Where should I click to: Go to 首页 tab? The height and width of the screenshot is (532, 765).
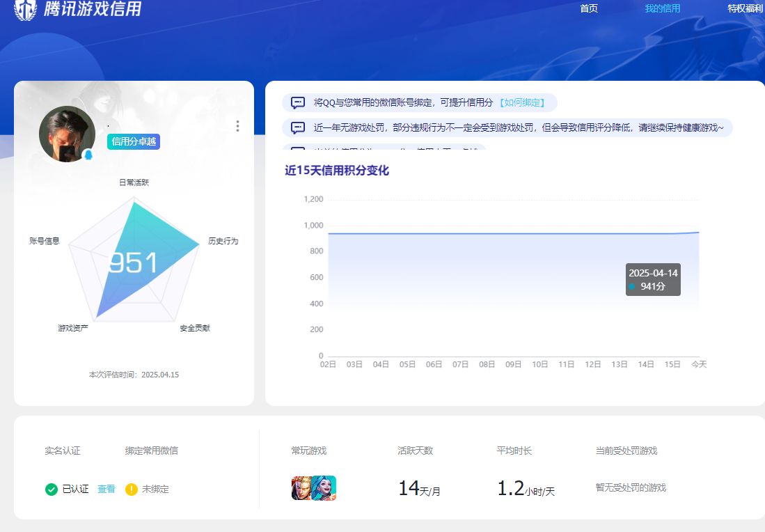589,8
